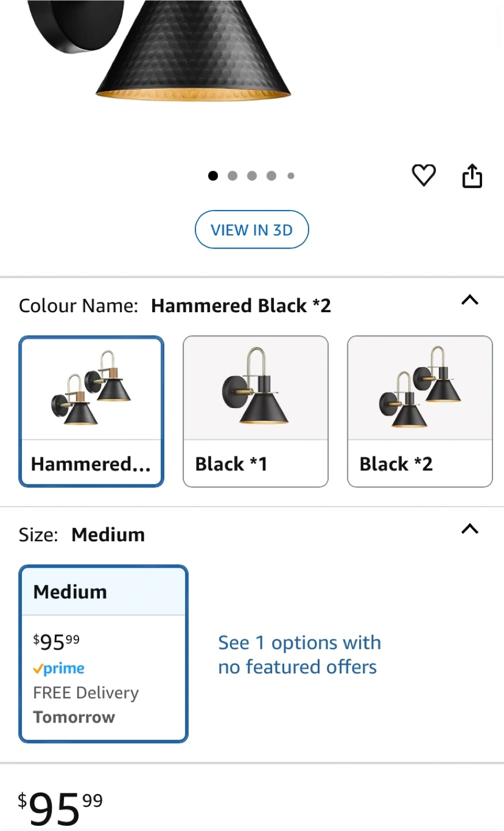Click VIEW IN 3D button

pos(252,230)
